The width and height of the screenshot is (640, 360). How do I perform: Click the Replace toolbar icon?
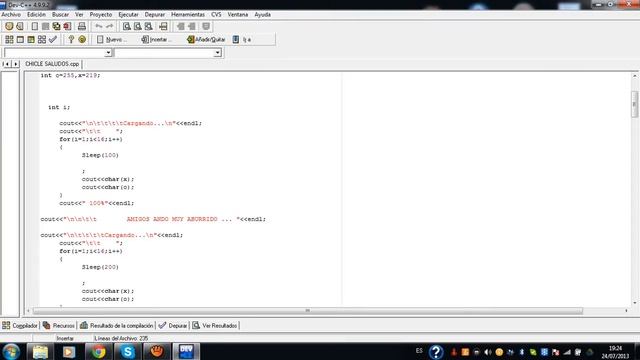click(138, 26)
